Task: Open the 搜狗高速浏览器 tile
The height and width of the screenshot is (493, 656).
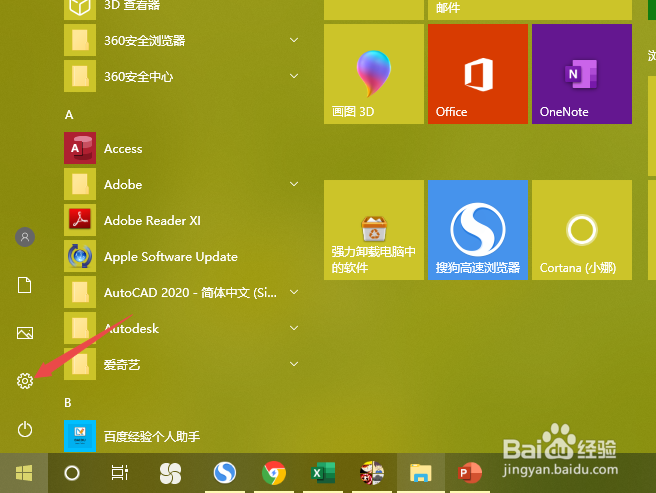Action: point(478,230)
